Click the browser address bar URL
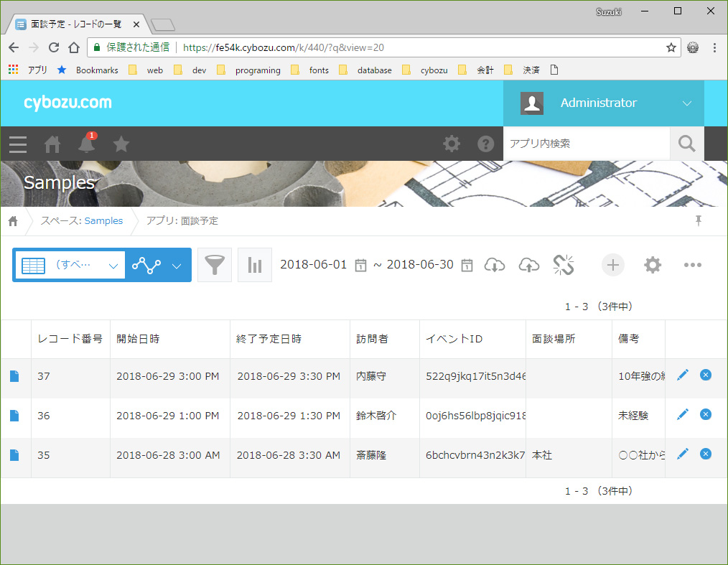 [x=283, y=47]
